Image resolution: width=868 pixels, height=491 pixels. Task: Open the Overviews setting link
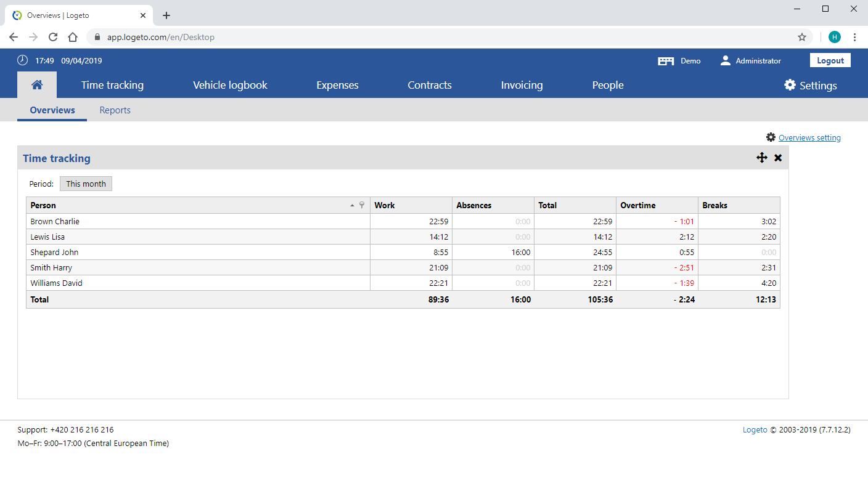[809, 137]
